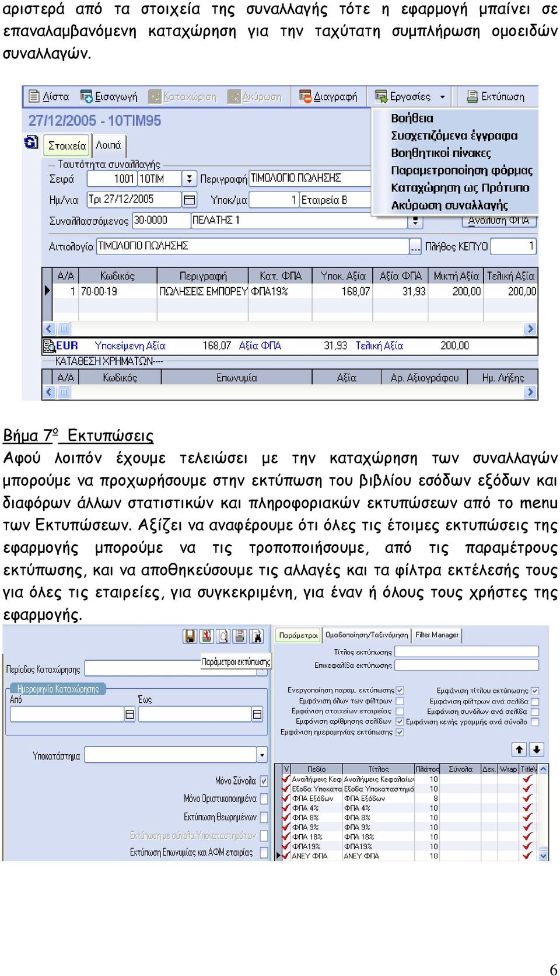The width and height of the screenshot is (560, 976).
Task: Select Βοήθεια from Εργασίες menu
Action: click(x=412, y=118)
